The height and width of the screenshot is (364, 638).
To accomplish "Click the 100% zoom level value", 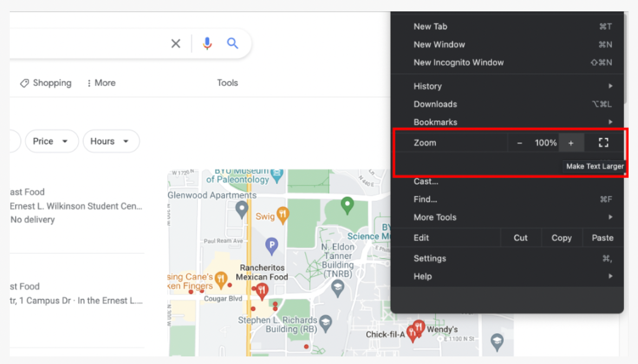I will 545,143.
